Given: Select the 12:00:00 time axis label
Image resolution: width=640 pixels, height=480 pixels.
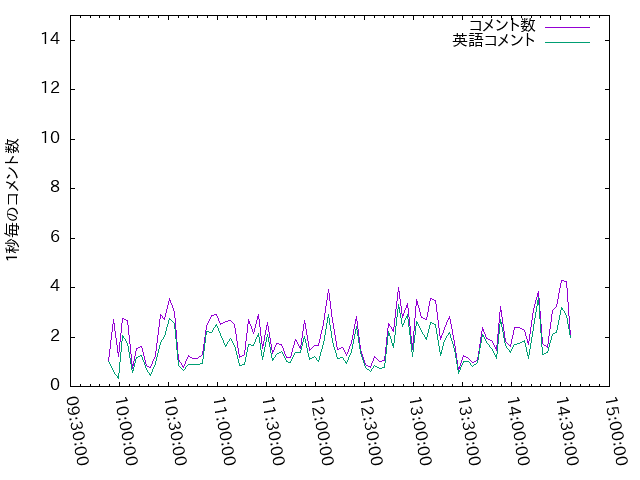Looking at the screenshot, I should (x=322, y=430).
